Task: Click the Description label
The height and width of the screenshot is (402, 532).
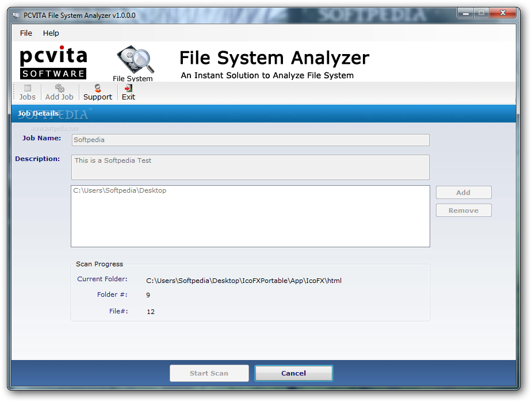Action: (37, 159)
